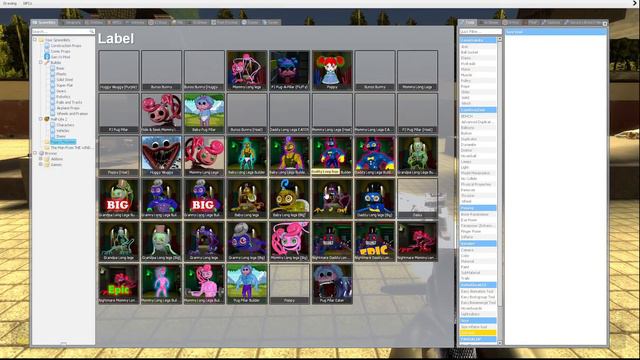Image resolution: width=640 pixels, height=360 pixels.
Task: Expand the Addons tree node
Action: click(40, 159)
